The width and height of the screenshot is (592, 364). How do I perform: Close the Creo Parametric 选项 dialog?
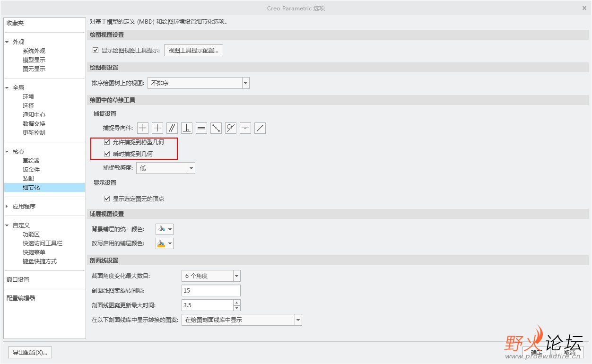(584, 8)
